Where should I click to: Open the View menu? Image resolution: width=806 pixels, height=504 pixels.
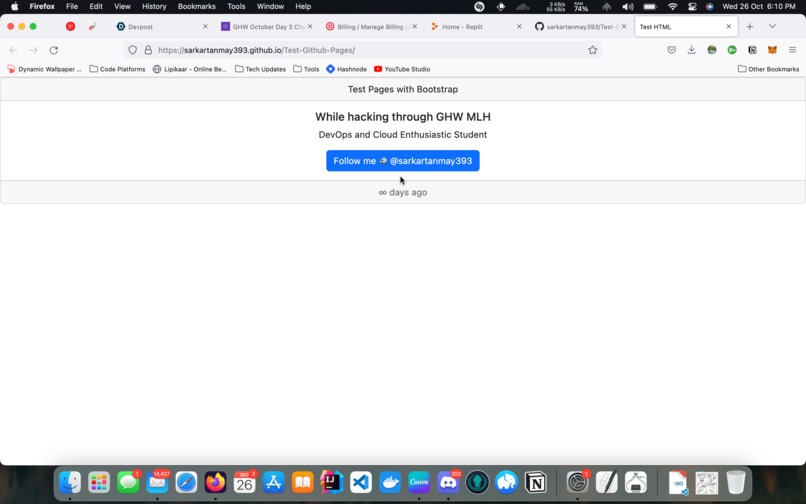pos(122,7)
